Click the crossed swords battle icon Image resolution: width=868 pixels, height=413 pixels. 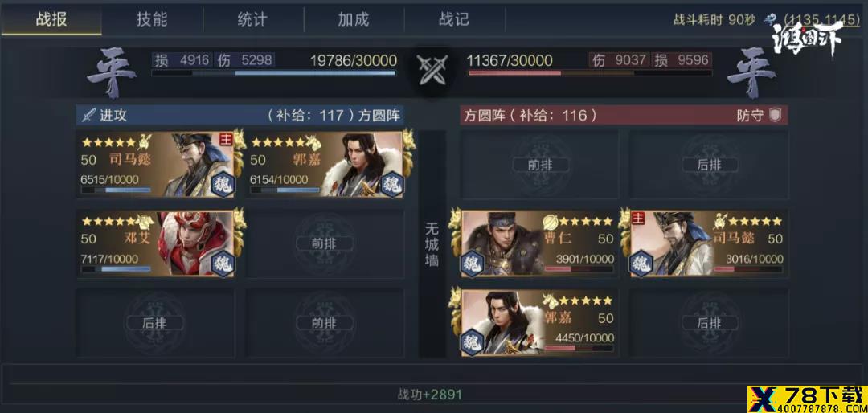coord(432,72)
